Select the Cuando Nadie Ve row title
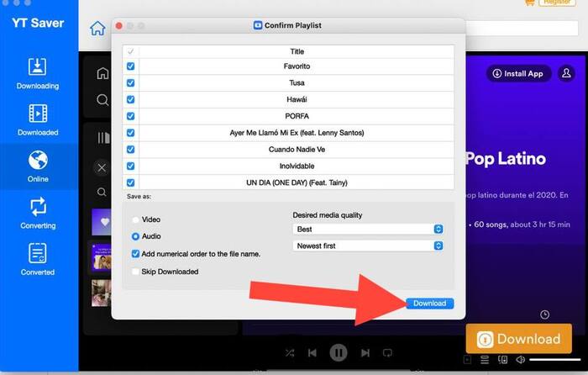Image resolution: width=588 pixels, height=375 pixels. [x=297, y=150]
